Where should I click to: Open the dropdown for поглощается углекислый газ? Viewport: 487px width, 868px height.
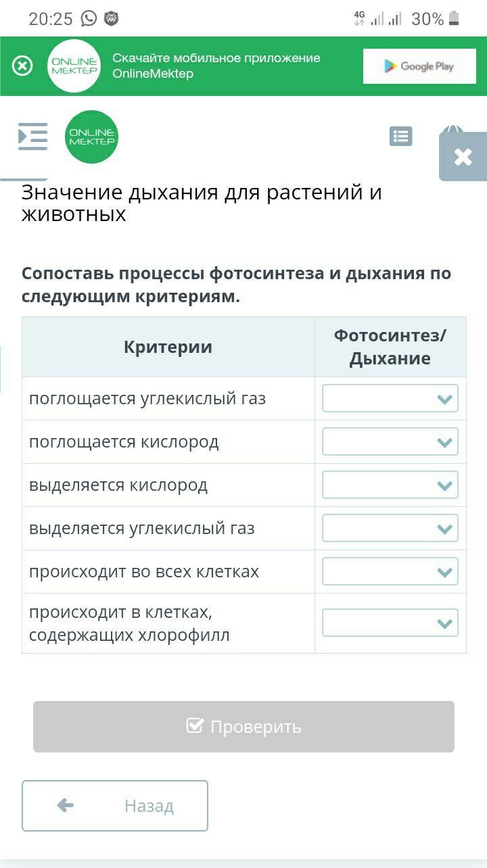(390, 399)
